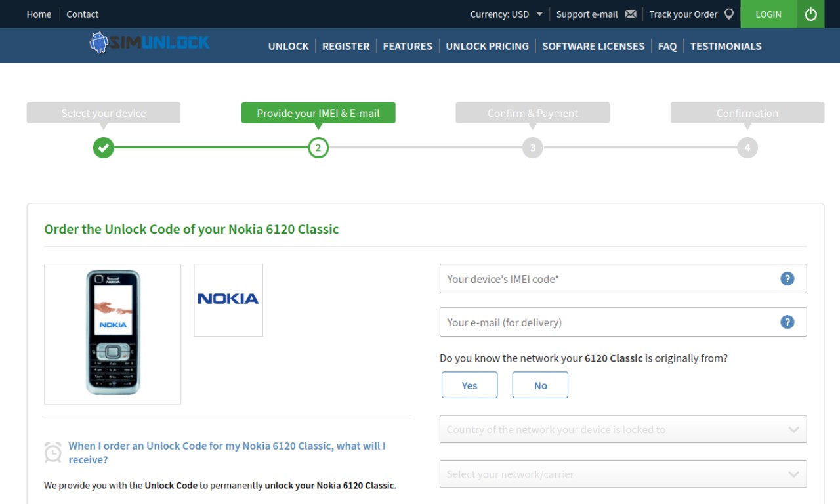Expand the Select your network/carrier dropdown
Screen dimensions: 840x504
[623, 474]
